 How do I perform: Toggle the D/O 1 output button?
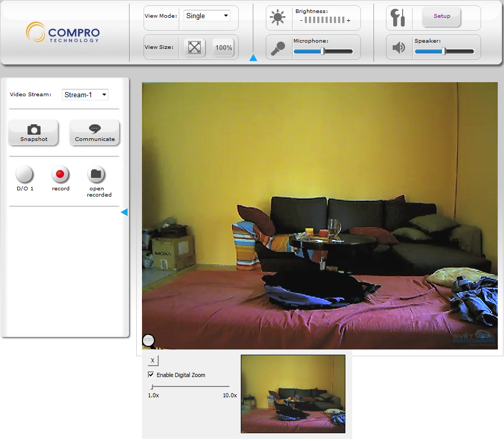(x=24, y=174)
